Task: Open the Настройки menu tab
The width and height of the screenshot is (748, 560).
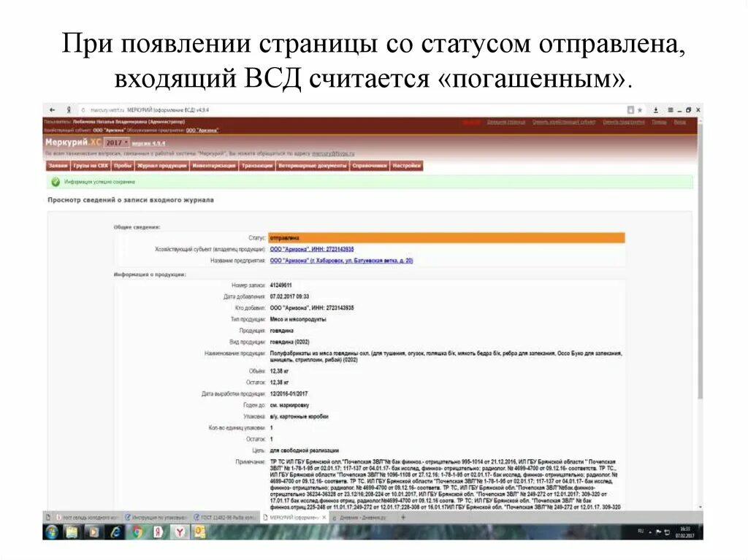Action: tap(406, 166)
